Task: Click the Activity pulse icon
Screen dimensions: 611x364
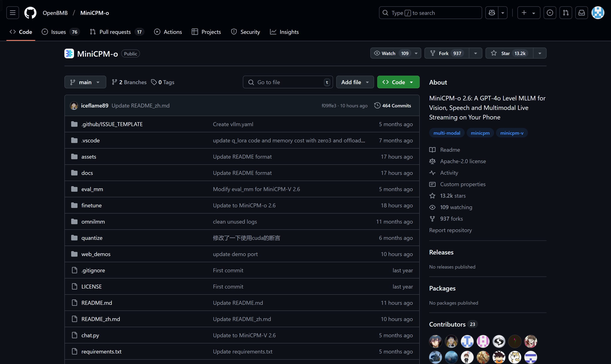Action: pyautogui.click(x=432, y=173)
